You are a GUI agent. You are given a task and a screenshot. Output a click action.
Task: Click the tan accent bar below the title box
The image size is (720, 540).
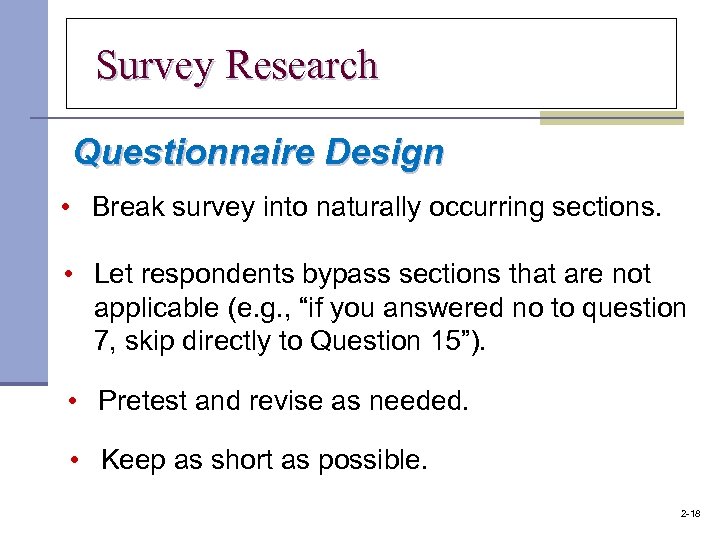tap(611, 119)
